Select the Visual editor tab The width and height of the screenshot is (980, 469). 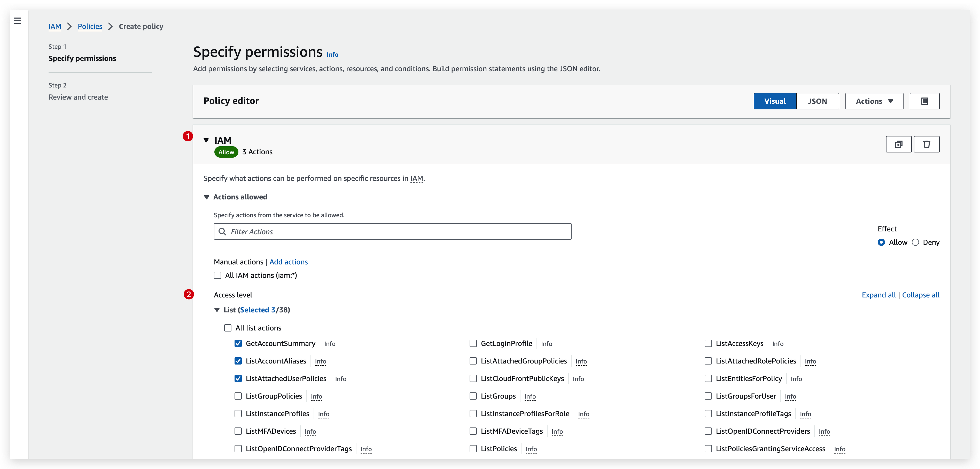pos(775,101)
